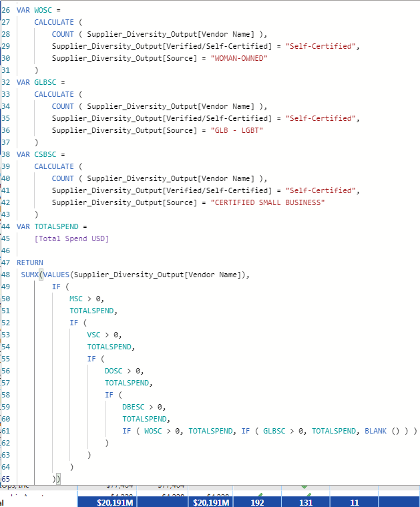Click TOTALSPEND variable declaration on line 44
The height and width of the screenshot is (507, 420).
point(56,226)
